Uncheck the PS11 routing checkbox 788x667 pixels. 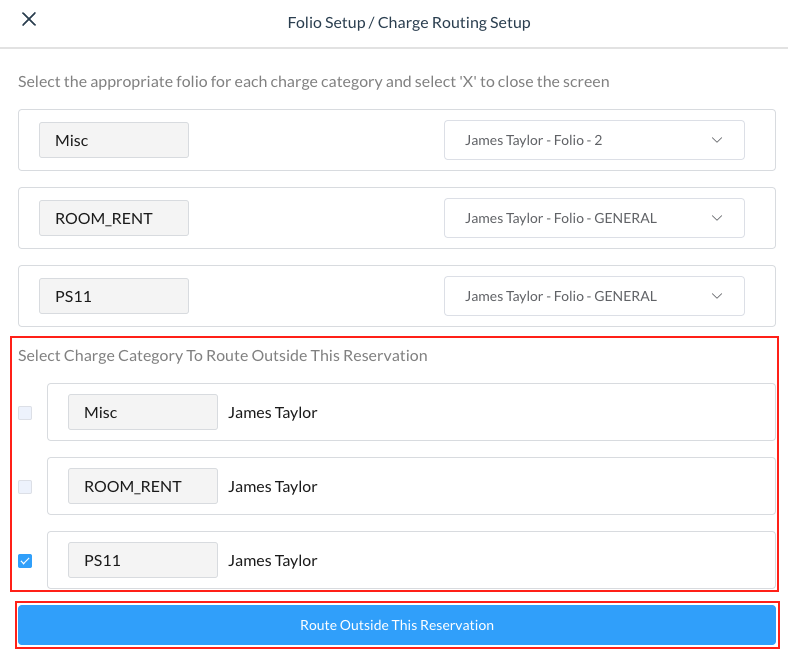[x=25, y=560]
